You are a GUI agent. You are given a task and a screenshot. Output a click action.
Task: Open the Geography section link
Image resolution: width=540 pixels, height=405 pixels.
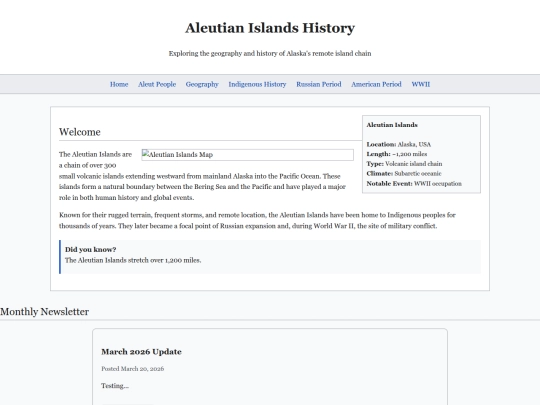click(202, 84)
